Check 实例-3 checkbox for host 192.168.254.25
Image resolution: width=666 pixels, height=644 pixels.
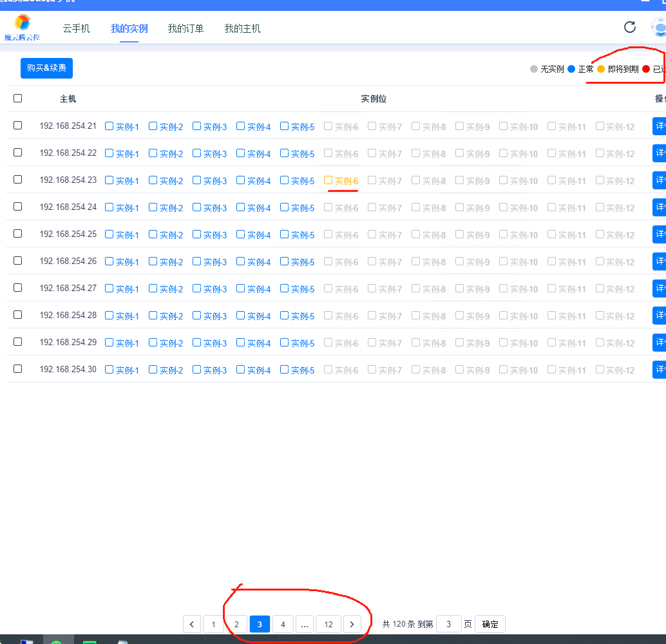point(197,234)
